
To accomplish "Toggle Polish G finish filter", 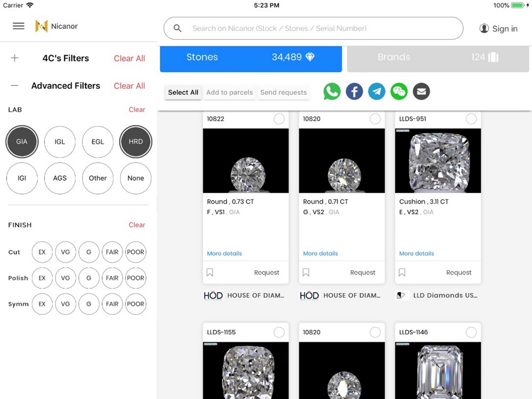I will [89, 278].
